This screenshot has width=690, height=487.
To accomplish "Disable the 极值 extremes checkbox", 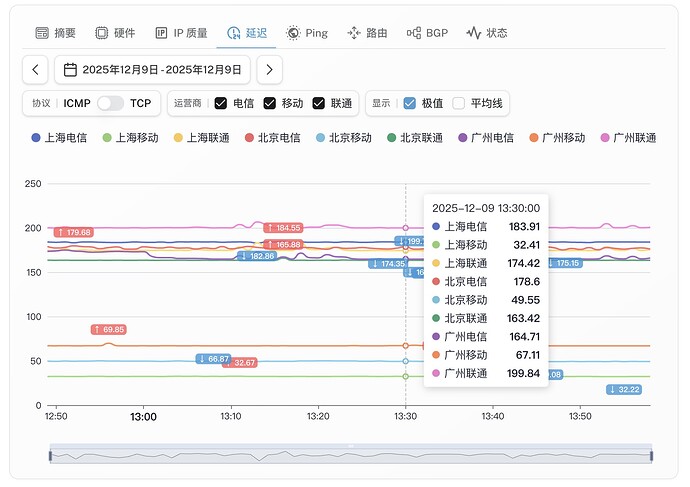I will pyautogui.click(x=409, y=103).
